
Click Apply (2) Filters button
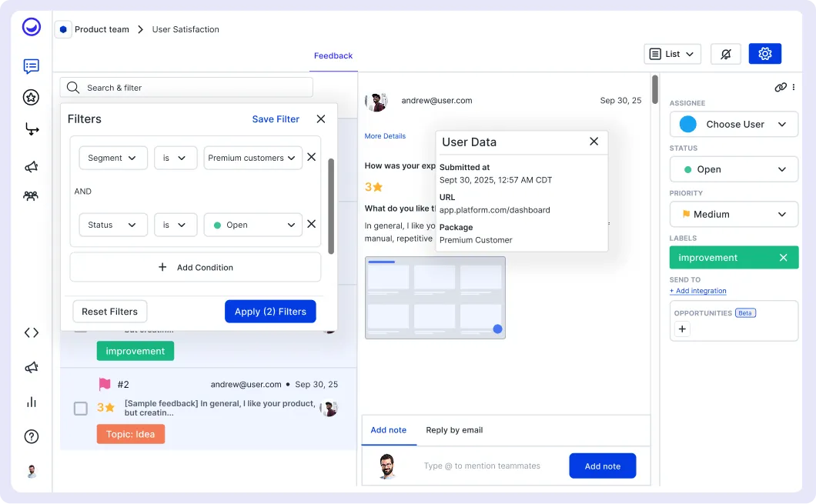coord(270,311)
